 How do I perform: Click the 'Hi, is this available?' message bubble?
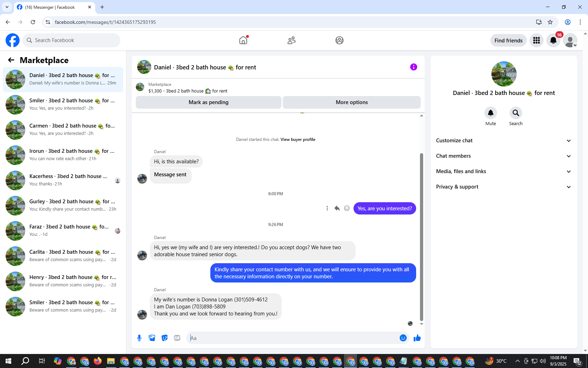[x=176, y=162]
